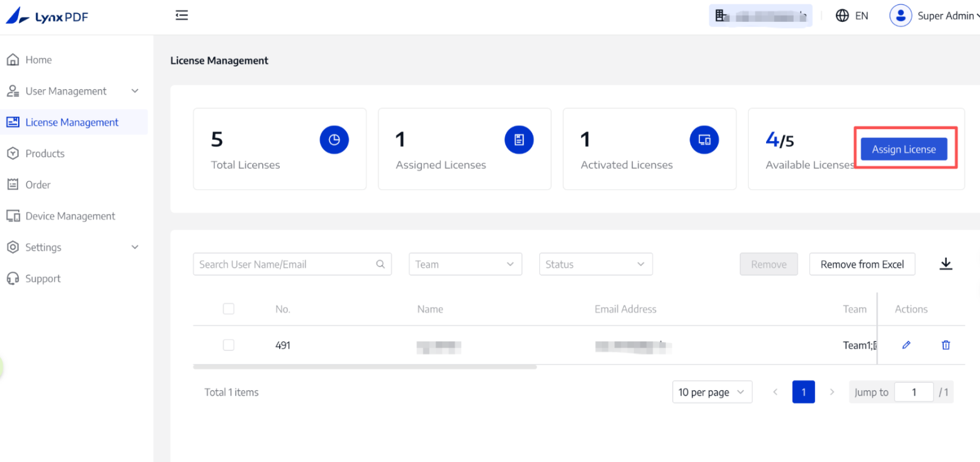Screen dimensions: 980x462
Task: Check the checkbox for row 491
Action: 228,345
